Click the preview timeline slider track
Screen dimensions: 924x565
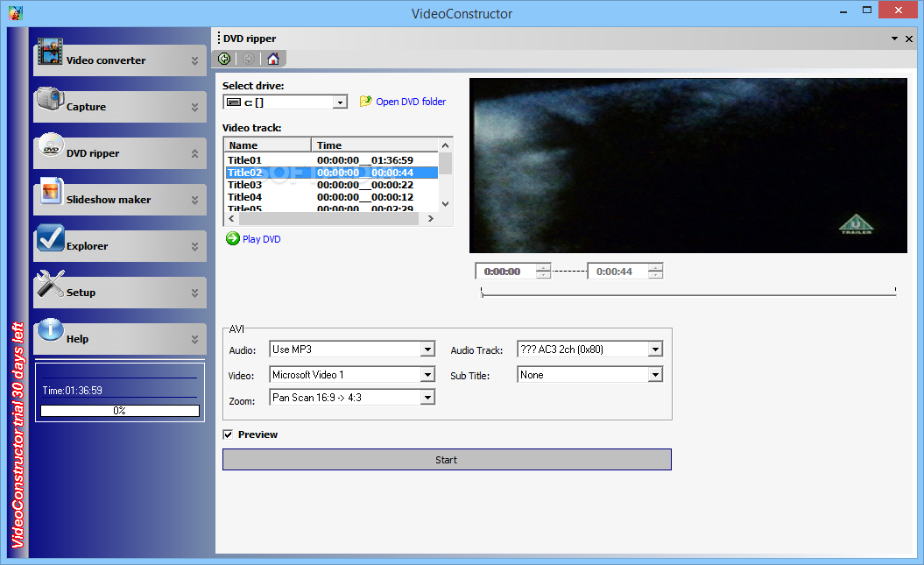click(688, 293)
